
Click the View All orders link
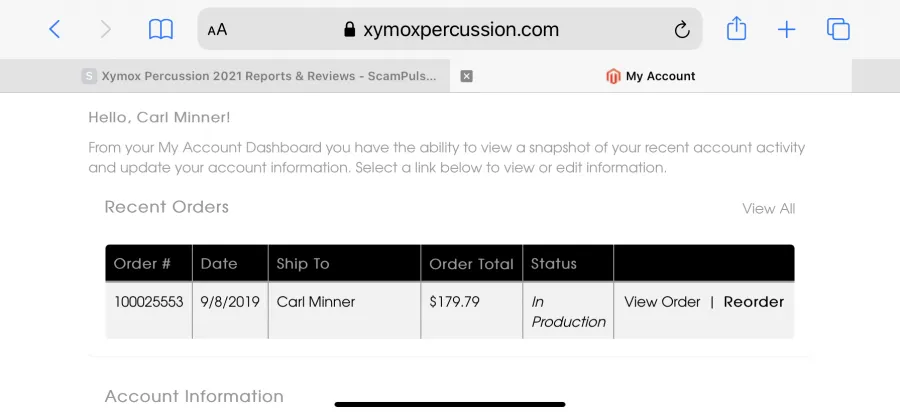769,208
